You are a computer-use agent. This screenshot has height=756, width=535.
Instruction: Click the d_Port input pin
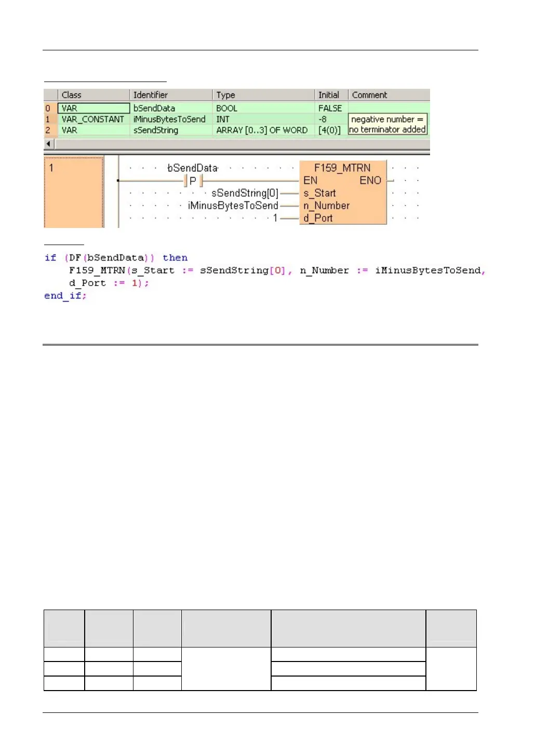point(318,218)
